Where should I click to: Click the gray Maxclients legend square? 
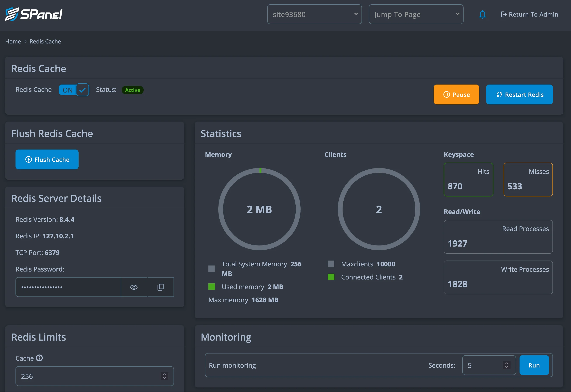[x=331, y=264]
